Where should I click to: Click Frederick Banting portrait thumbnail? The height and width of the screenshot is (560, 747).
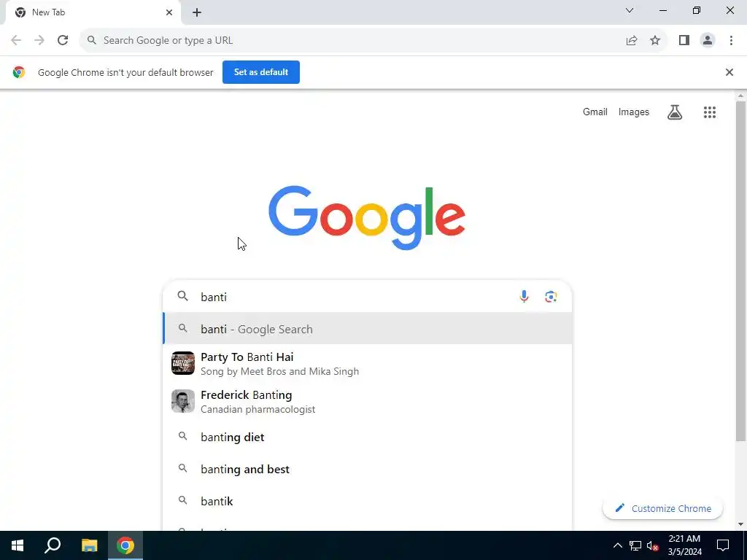point(183,401)
